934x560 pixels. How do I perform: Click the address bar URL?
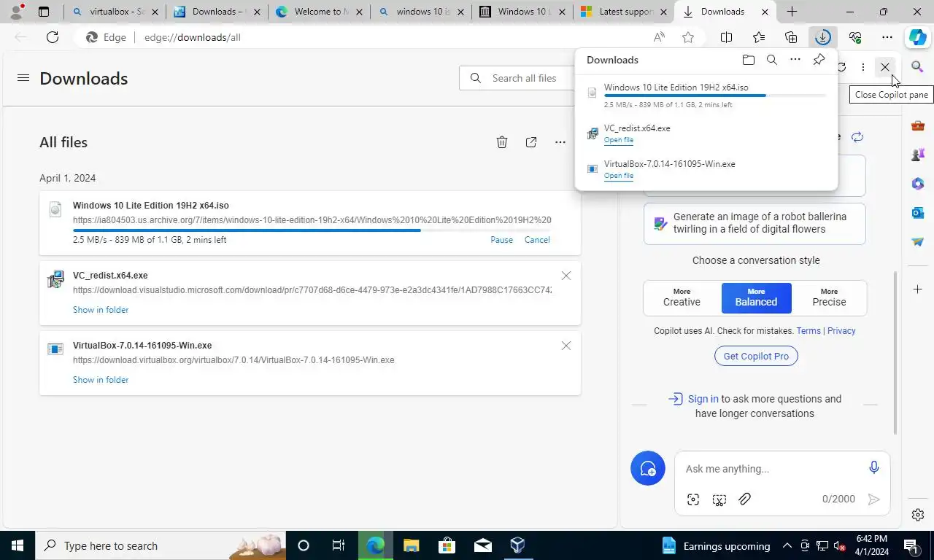pyautogui.click(x=193, y=37)
